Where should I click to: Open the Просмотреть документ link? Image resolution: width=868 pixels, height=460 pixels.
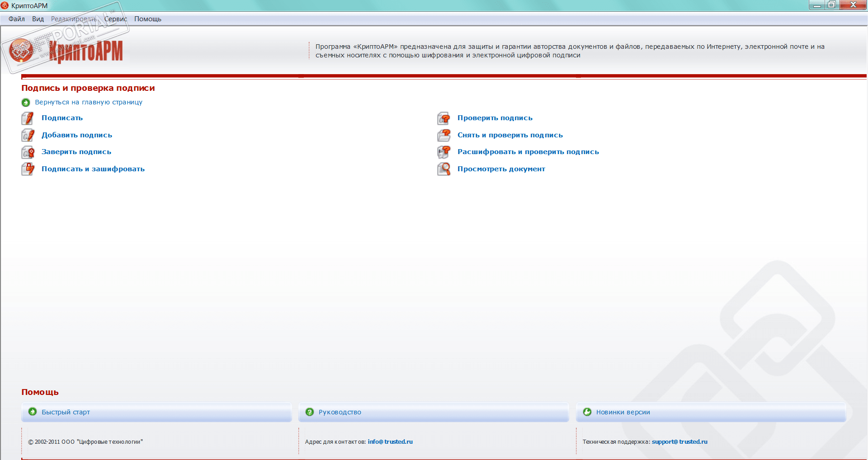[501, 169]
